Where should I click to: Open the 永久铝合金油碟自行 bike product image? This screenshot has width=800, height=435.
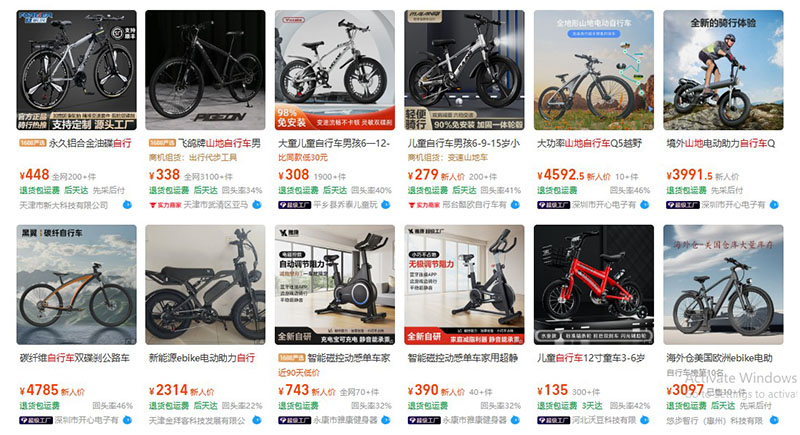pos(77,70)
